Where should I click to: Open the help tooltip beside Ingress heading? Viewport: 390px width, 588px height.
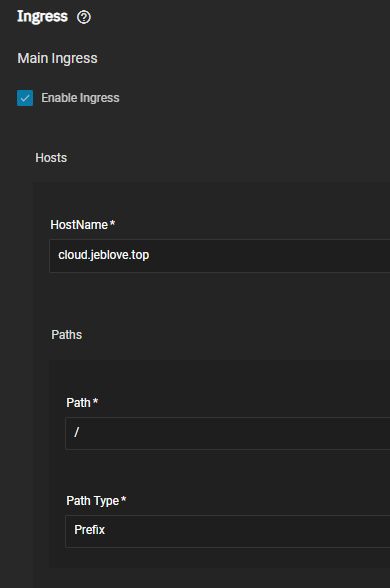(84, 17)
